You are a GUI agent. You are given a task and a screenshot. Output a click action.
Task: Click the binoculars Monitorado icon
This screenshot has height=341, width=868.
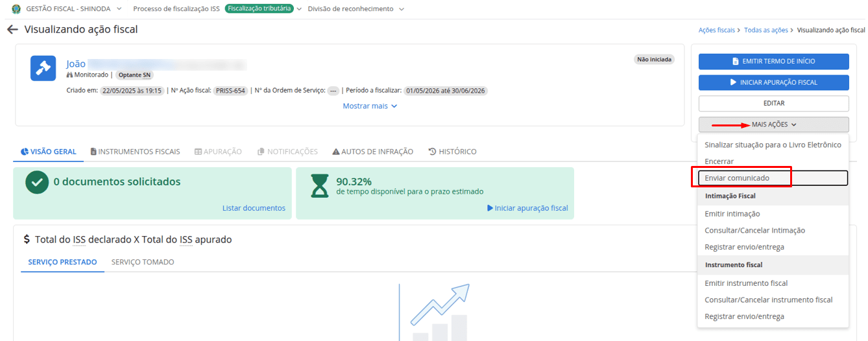[69, 75]
